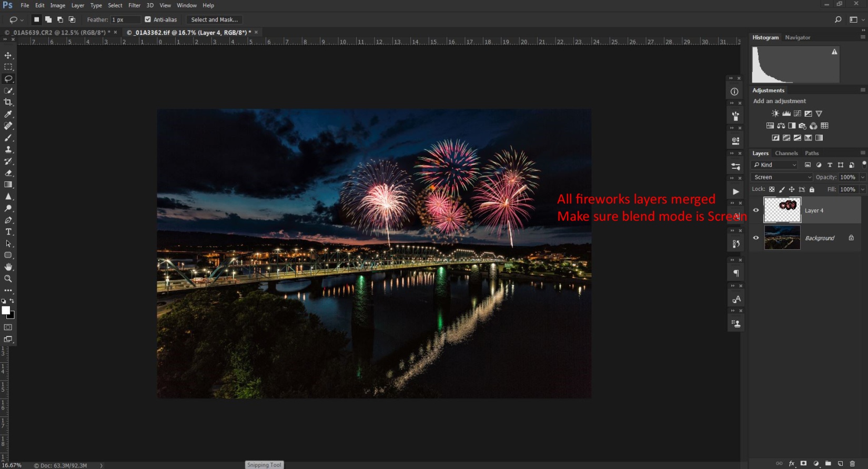Select the Eyedropper tool
The height and width of the screenshot is (469, 868).
coord(8,114)
